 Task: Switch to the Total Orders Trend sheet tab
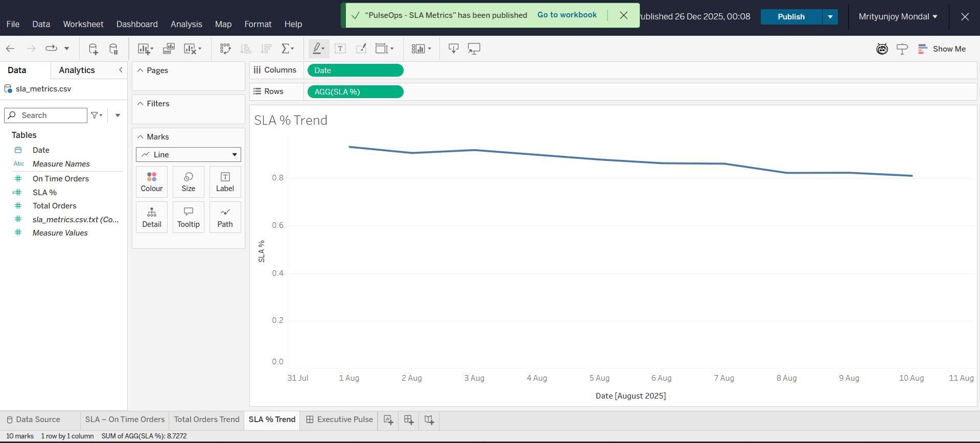[x=206, y=419]
